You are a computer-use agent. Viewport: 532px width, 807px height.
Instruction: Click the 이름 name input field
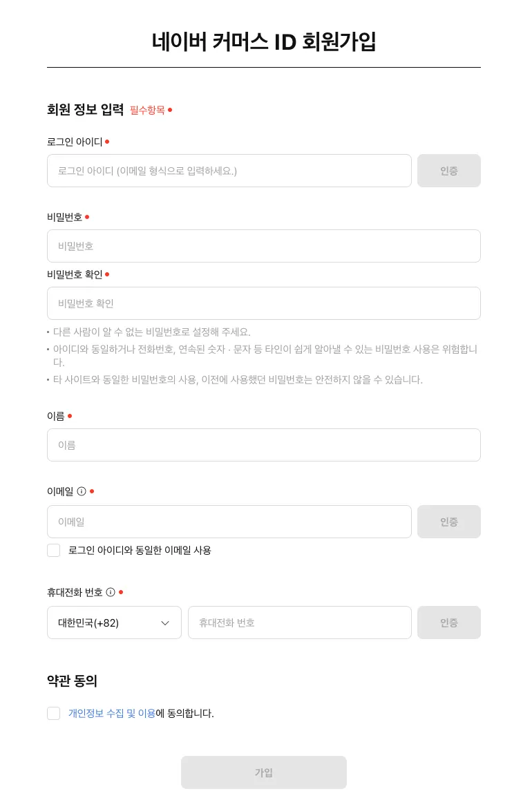click(263, 445)
